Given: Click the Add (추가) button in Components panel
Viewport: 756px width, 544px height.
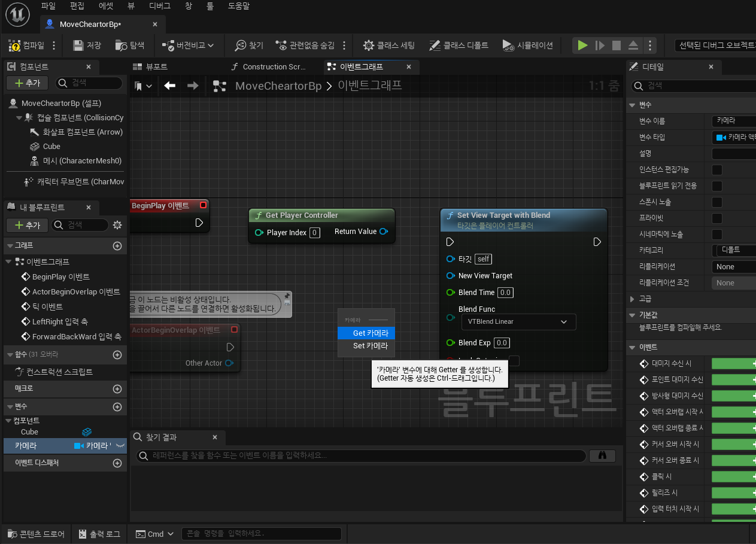Looking at the screenshot, I should [x=28, y=83].
